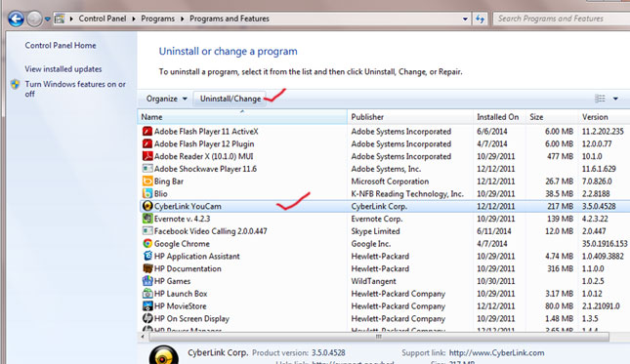
Task: Click the Search Programs and Features field
Action: click(x=562, y=19)
